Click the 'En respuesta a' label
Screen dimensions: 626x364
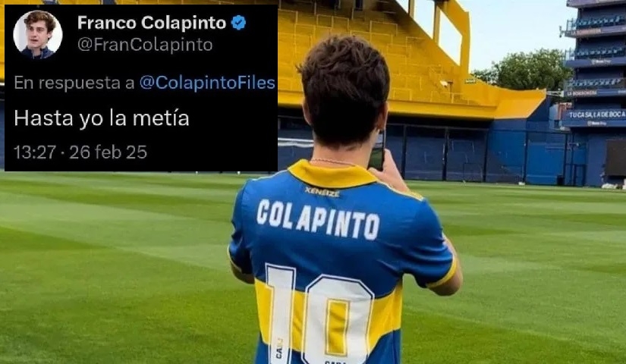coord(74,83)
